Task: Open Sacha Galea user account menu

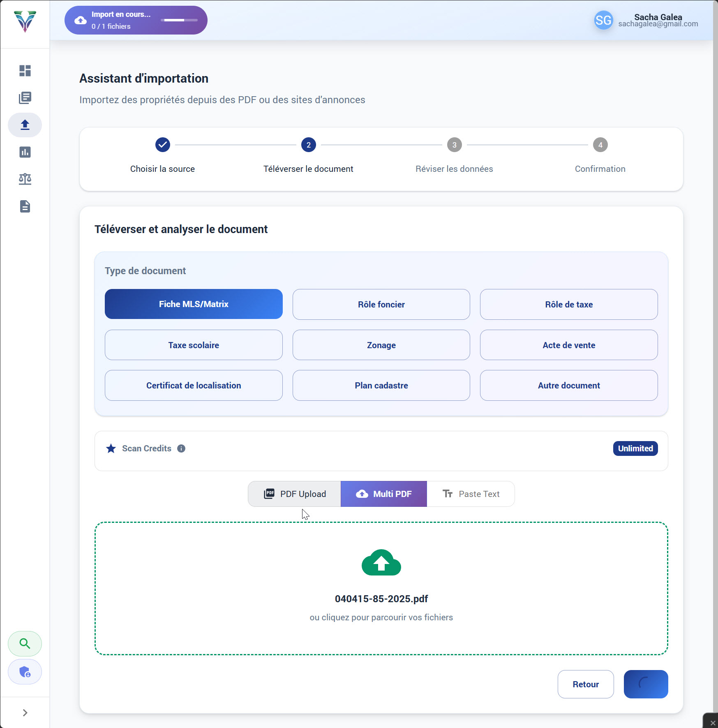Action: pos(646,20)
